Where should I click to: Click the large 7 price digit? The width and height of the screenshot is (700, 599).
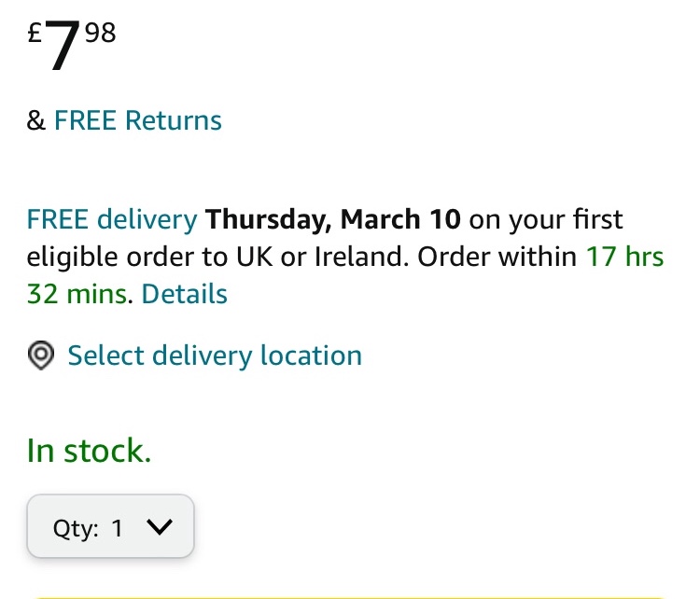63,49
